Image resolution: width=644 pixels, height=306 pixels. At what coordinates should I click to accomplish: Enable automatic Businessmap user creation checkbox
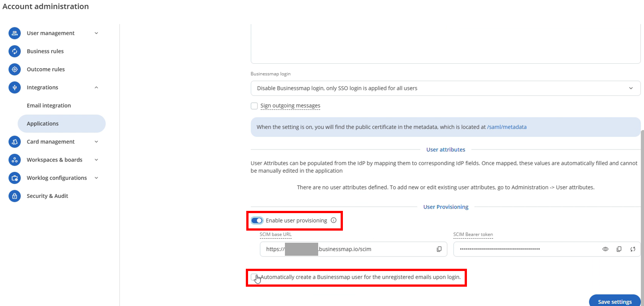point(254,277)
